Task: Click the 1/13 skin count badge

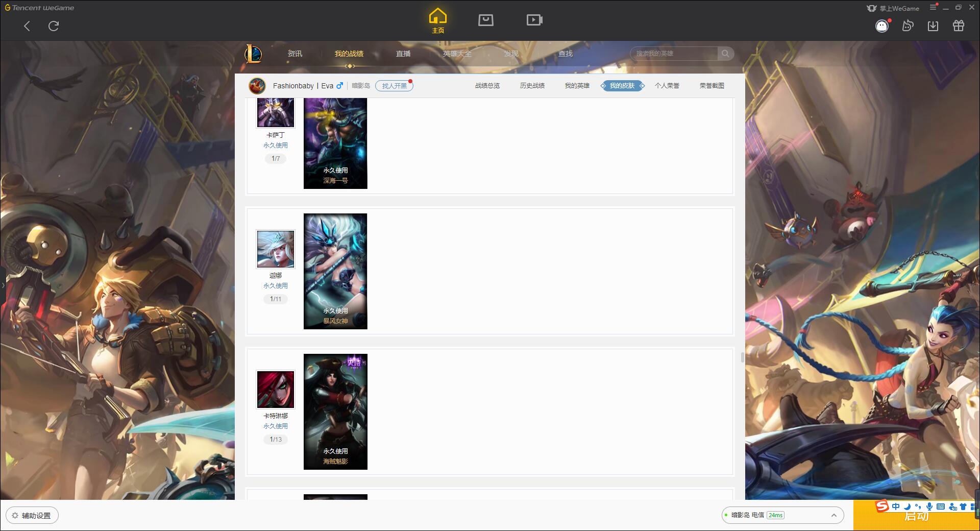Action: tap(276, 440)
